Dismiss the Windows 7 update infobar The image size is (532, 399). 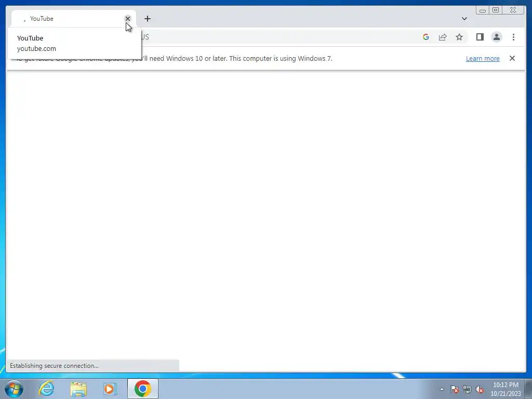[512, 58]
